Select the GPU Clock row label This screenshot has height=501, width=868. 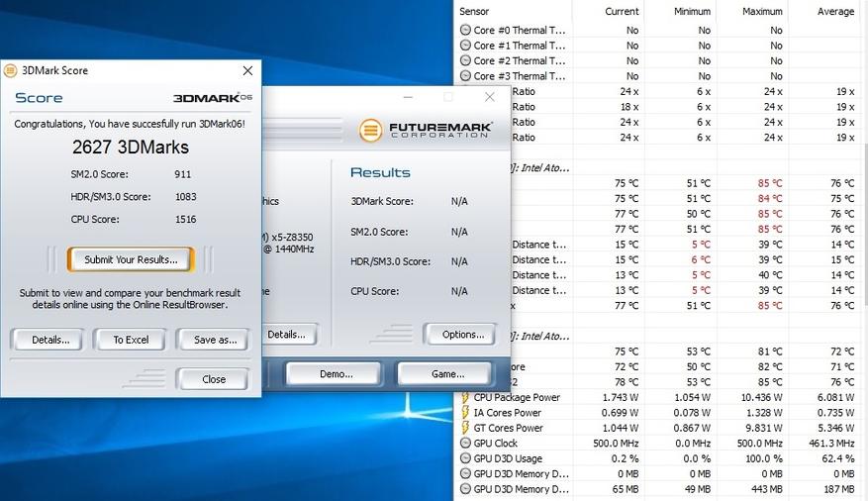tap(496, 443)
